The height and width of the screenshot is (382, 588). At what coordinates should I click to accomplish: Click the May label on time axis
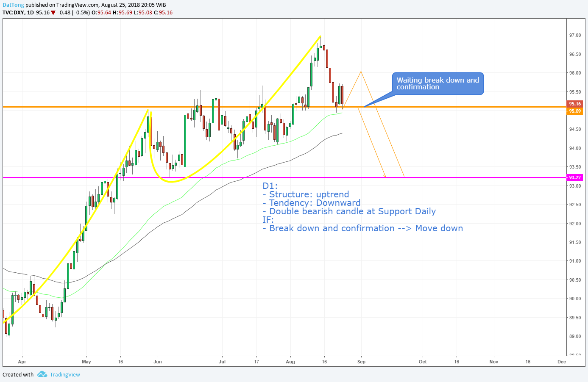[86, 362]
